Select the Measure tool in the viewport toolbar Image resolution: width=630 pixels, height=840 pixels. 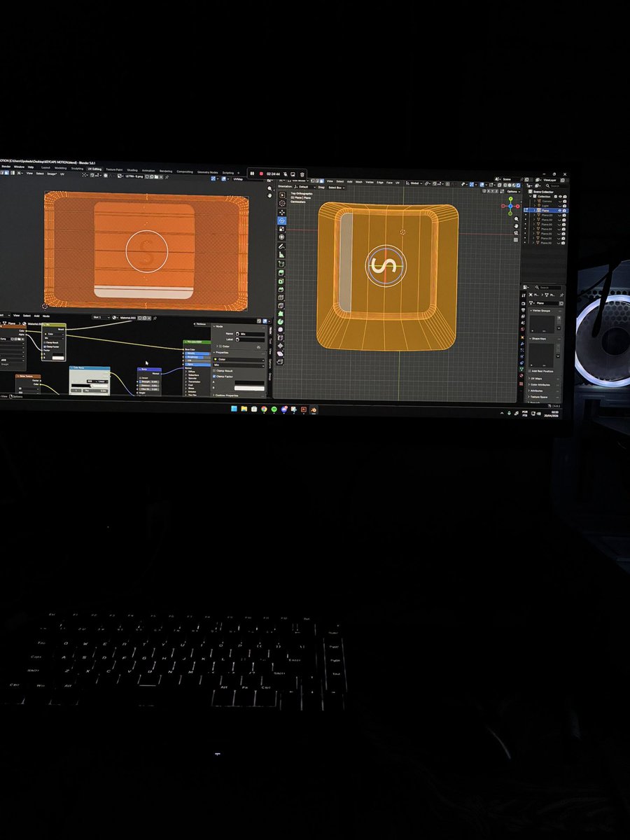click(282, 255)
